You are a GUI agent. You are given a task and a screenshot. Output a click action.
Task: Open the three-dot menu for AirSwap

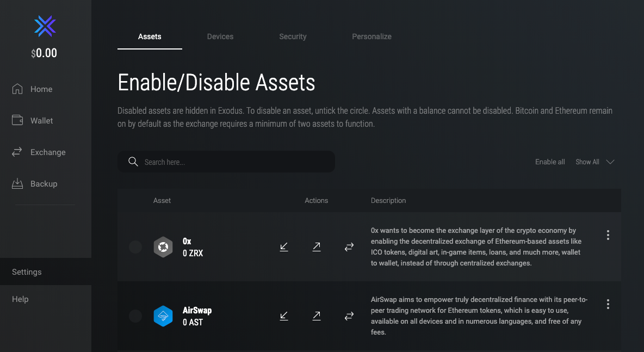608,304
